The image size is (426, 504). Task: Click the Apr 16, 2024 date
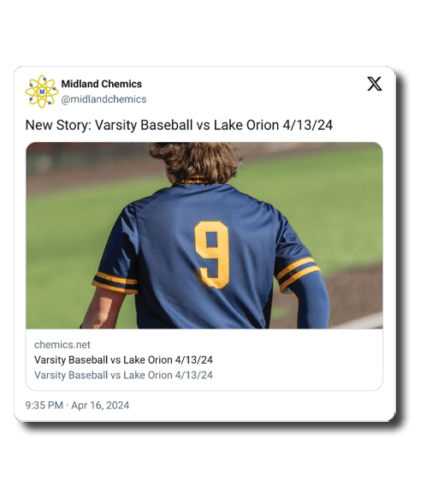tap(100, 406)
